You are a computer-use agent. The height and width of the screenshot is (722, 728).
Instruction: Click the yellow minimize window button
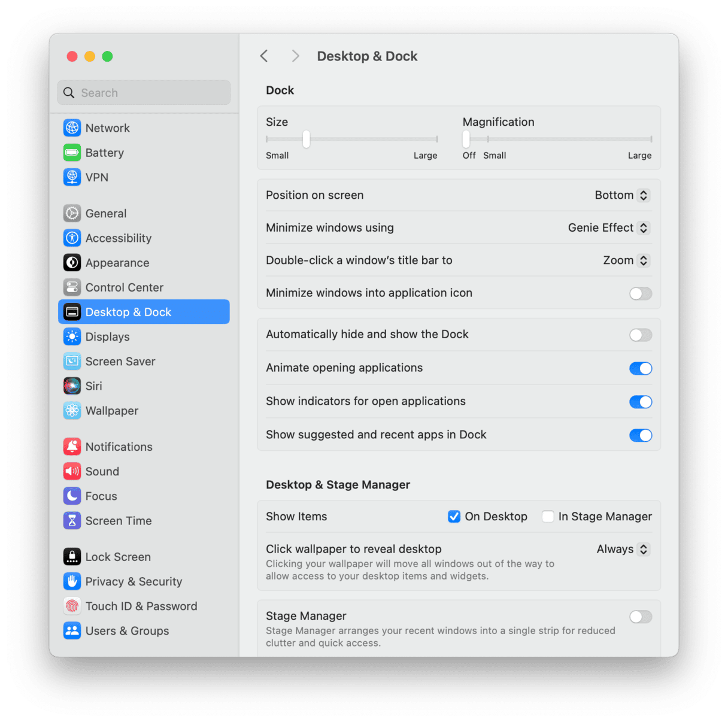[90, 56]
